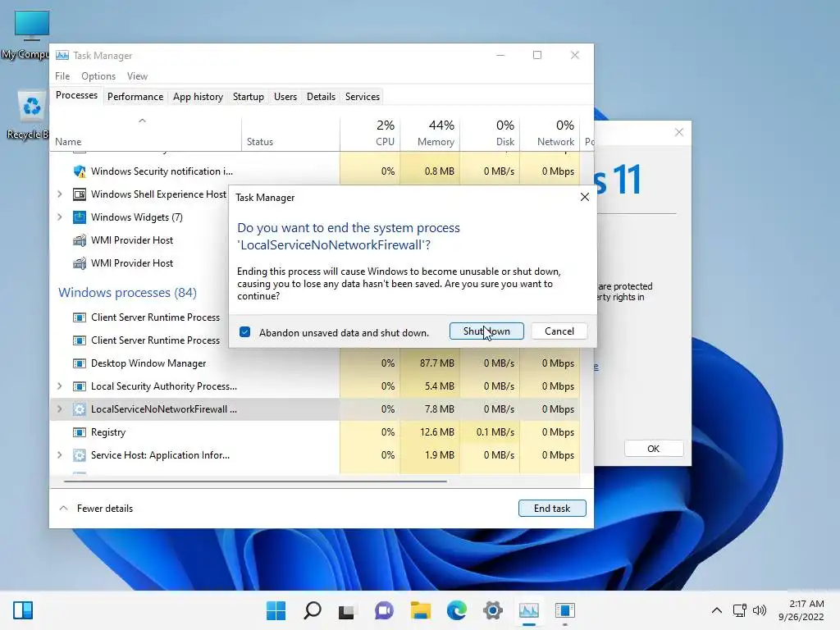Open the volume tray icon

pyautogui.click(x=759, y=610)
